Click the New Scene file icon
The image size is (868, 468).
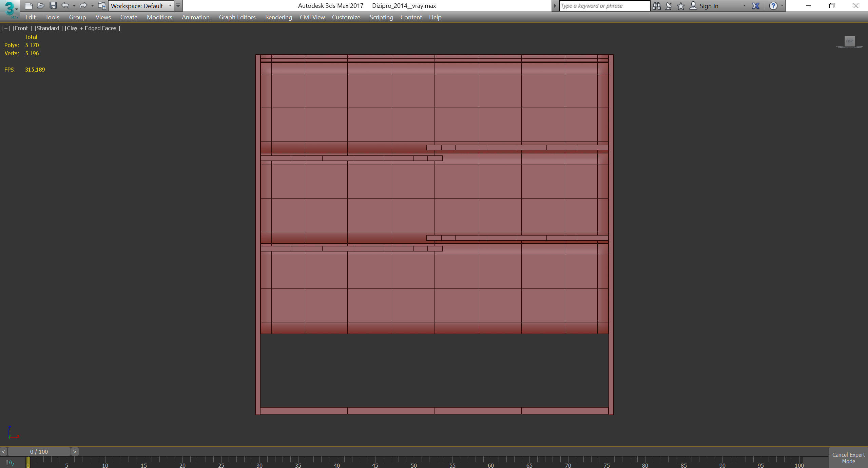pos(29,5)
